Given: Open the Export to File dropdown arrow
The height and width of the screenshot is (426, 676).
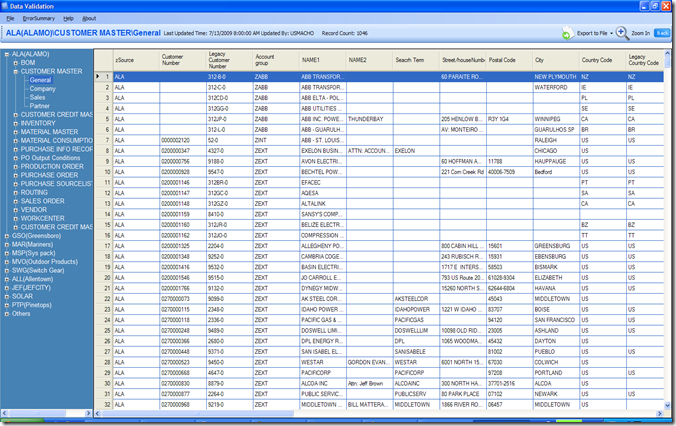Looking at the screenshot, I should pyautogui.click(x=611, y=34).
